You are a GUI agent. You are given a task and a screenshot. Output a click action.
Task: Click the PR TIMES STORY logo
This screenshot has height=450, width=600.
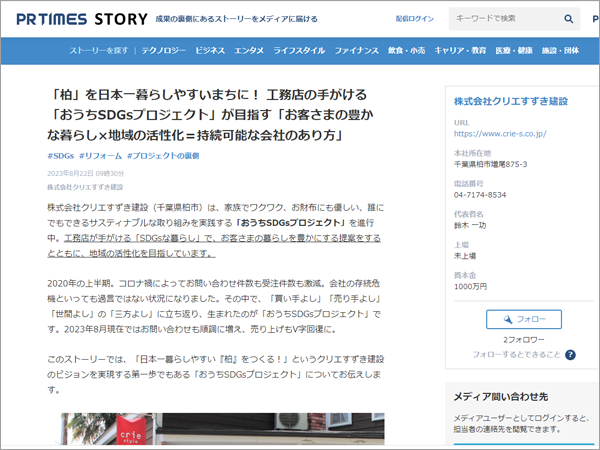tap(82, 19)
